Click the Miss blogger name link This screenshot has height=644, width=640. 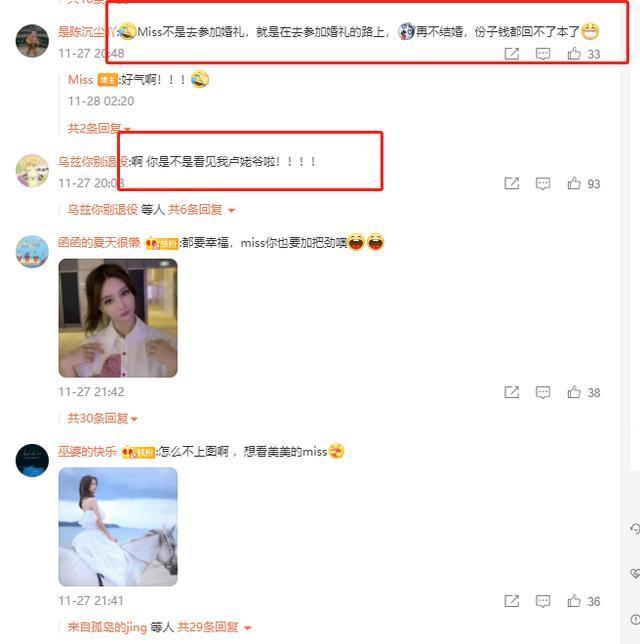[x=81, y=80]
